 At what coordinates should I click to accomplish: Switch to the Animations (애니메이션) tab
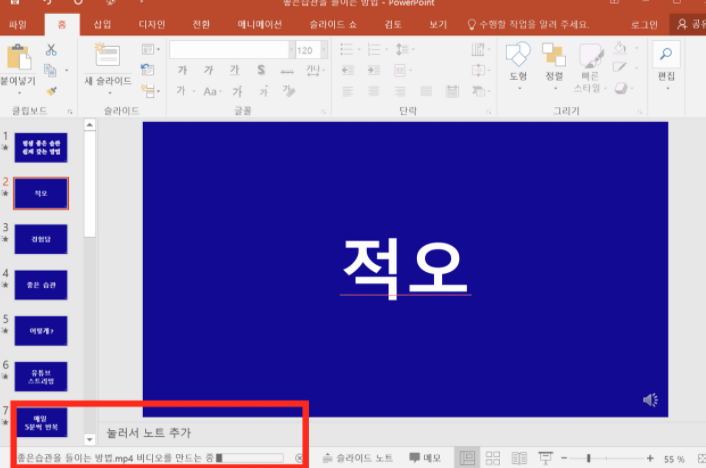260,24
